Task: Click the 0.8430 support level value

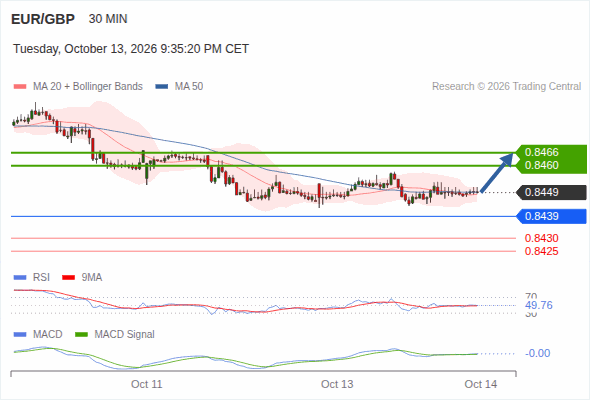Action: [x=541, y=238]
